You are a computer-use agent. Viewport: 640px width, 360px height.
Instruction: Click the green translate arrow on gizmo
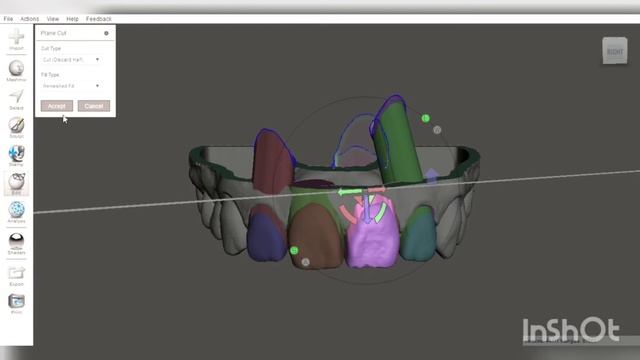click(x=349, y=191)
